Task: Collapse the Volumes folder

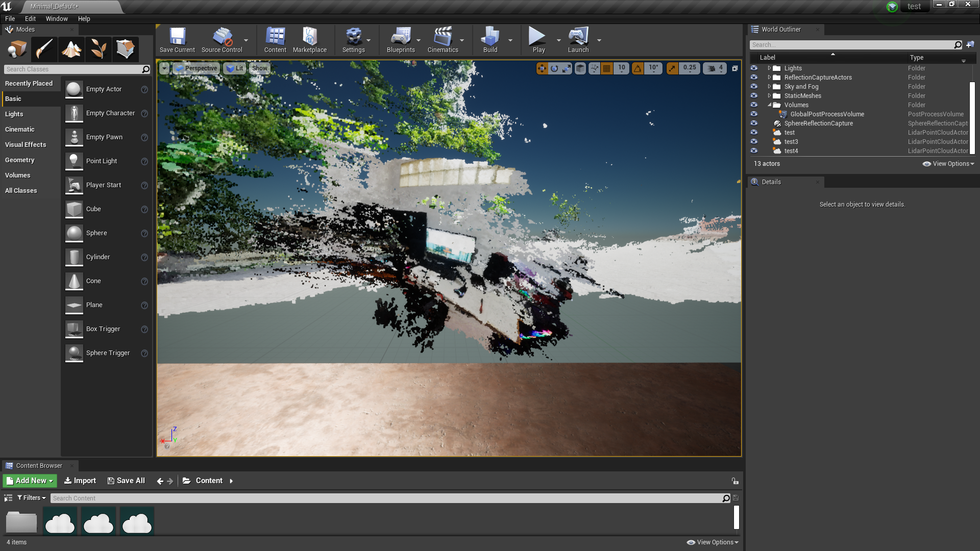Action: pyautogui.click(x=769, y=105)
